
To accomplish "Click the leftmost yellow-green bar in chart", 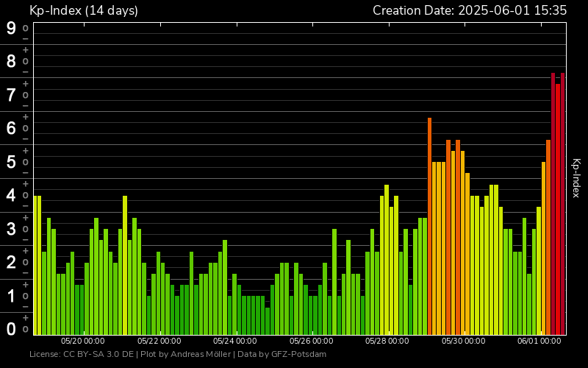I will click(x=35, y=265).
